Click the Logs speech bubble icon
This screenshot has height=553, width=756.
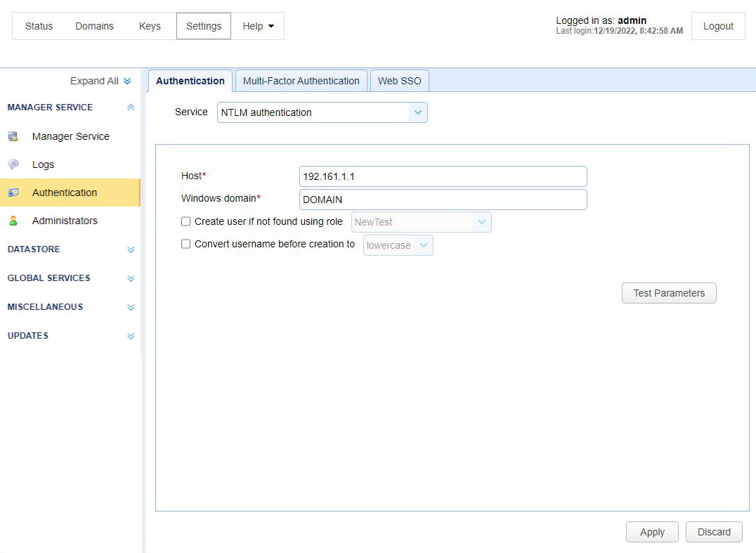click(x=13, y=164)
